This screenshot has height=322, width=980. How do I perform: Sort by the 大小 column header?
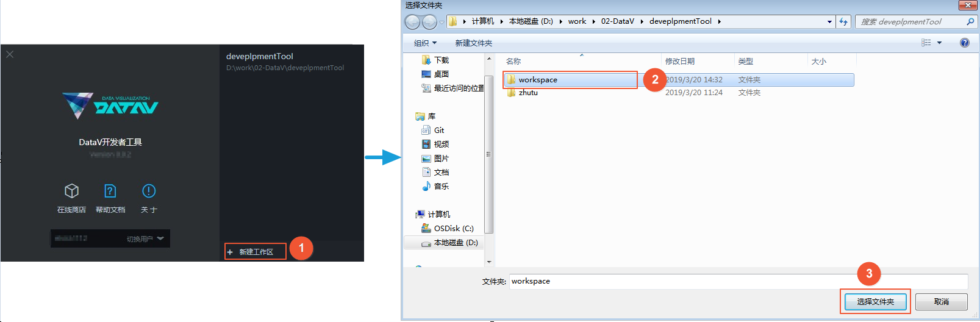click(818, 62)
